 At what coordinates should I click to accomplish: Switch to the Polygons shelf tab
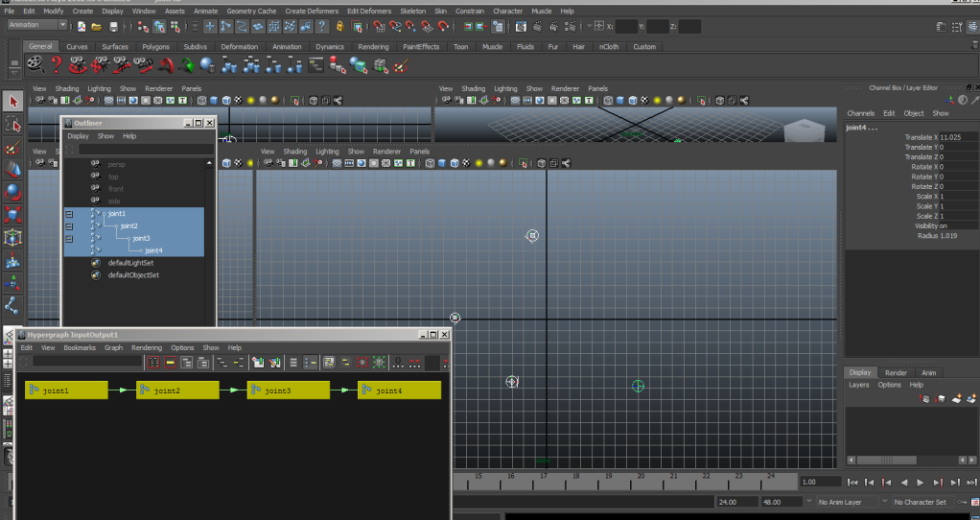[x=155, y=46]
